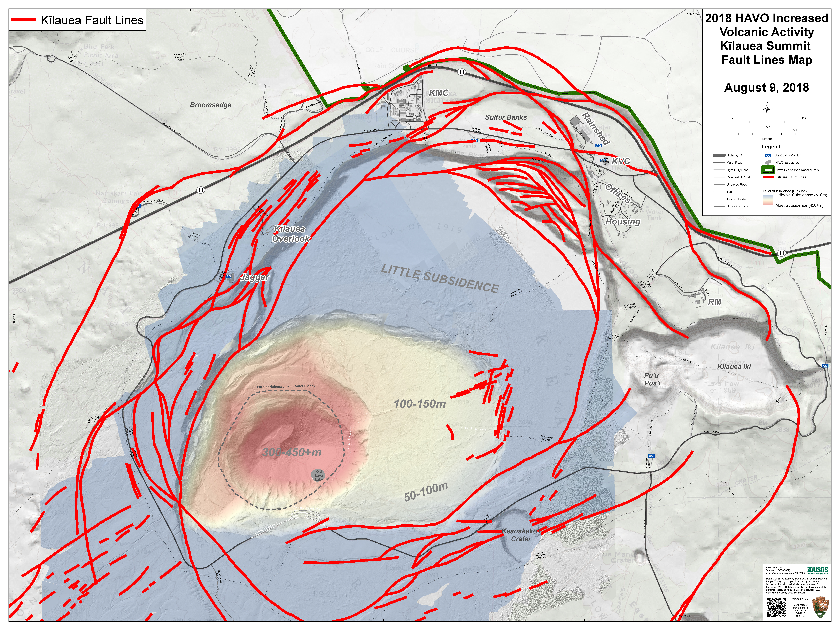The height and width of the screenshot is (630, 840).
Task: Click the 'Kīlauea Overlook' map label
Action: 291,234
